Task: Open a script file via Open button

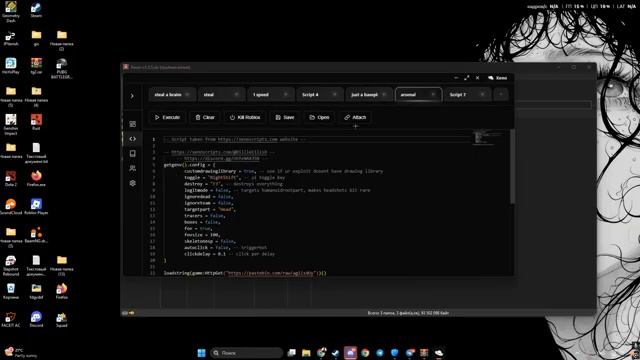Action: coord(319,118)
